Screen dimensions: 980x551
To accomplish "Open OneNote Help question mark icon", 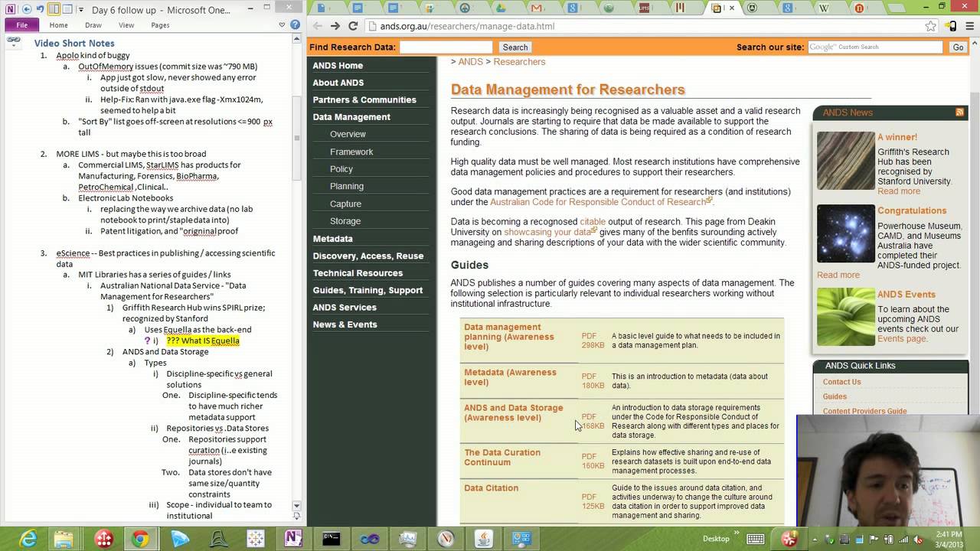I will tap(296, 24).
